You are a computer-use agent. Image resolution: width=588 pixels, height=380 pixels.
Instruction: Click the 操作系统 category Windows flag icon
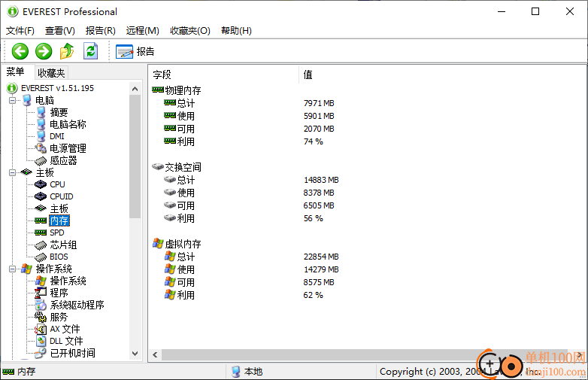(x=26, y=269)
